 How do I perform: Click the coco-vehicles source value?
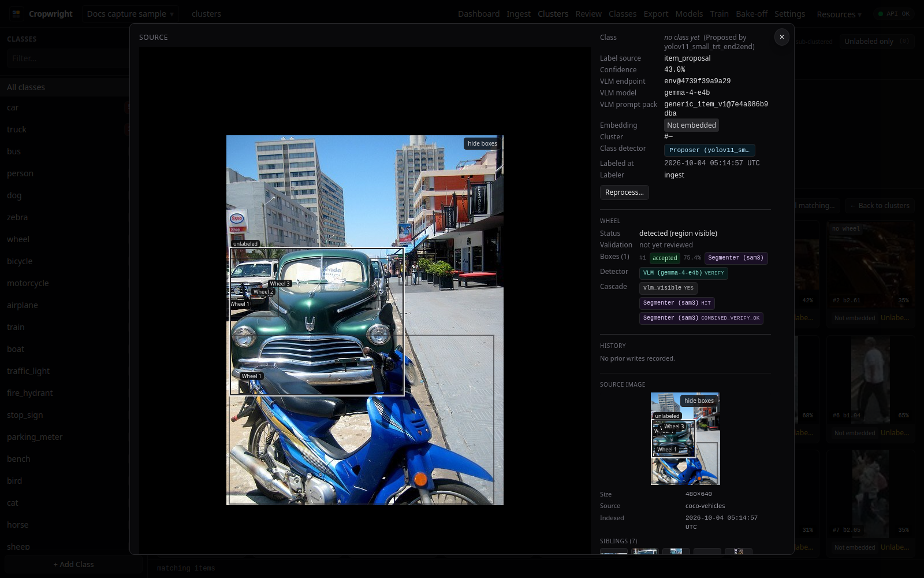coord(705,506)
